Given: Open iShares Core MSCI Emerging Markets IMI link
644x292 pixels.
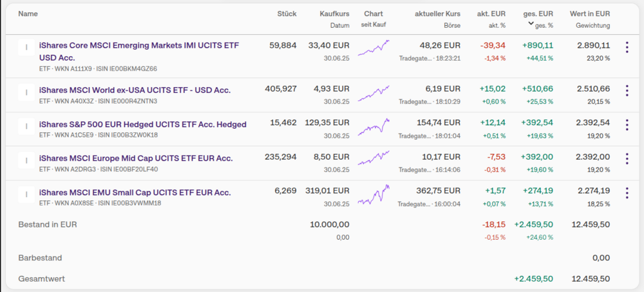Looking at the screenshot, I should 139,52.
